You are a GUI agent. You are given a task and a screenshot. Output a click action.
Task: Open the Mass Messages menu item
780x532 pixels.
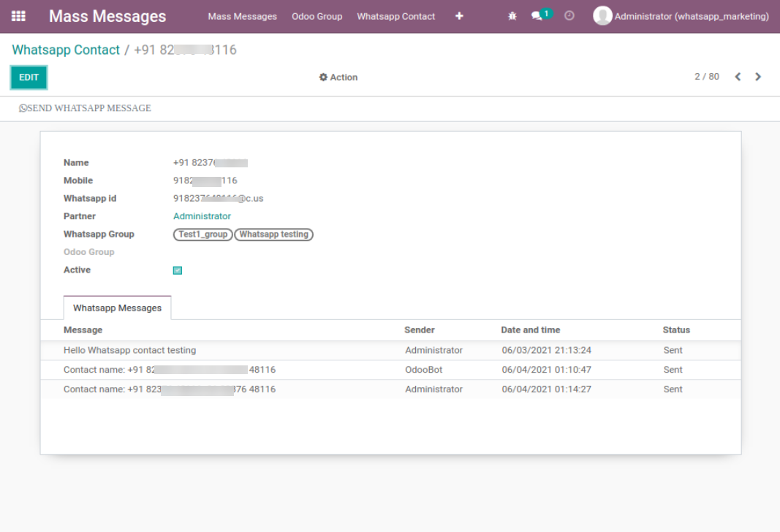(x=242, y=16)
